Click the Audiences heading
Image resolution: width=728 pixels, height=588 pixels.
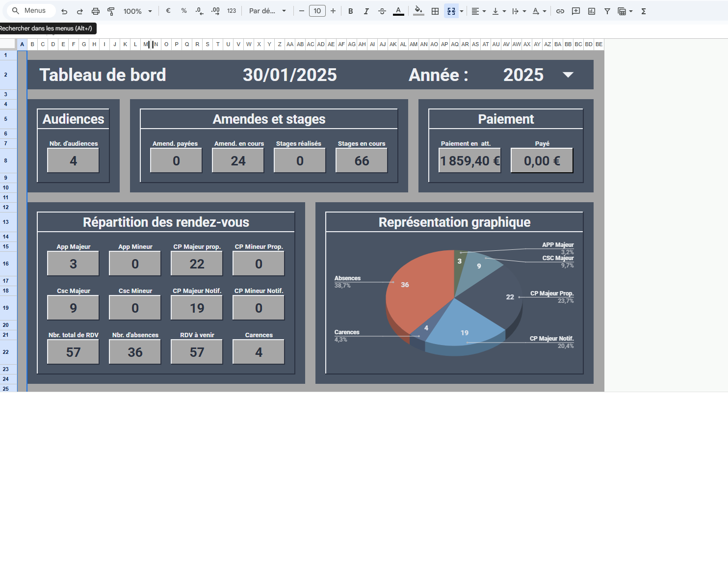(73, 119)
